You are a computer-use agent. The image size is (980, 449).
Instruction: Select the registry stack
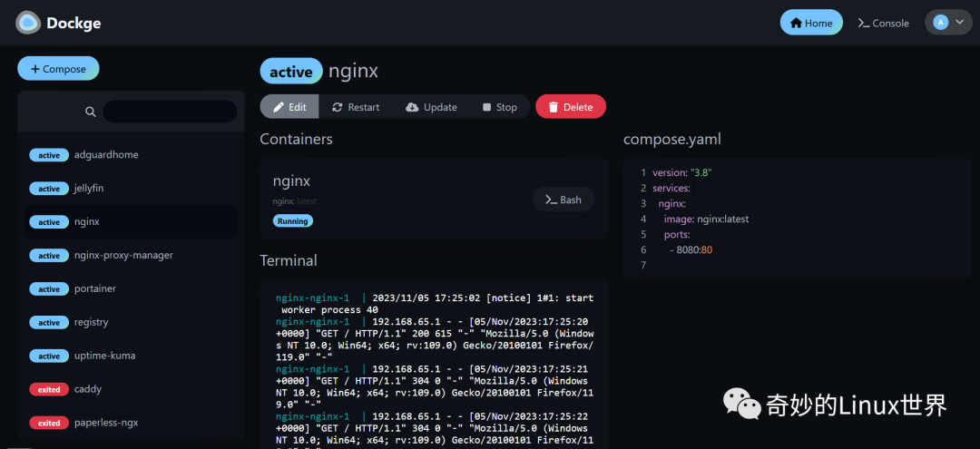tap(131, 322)
